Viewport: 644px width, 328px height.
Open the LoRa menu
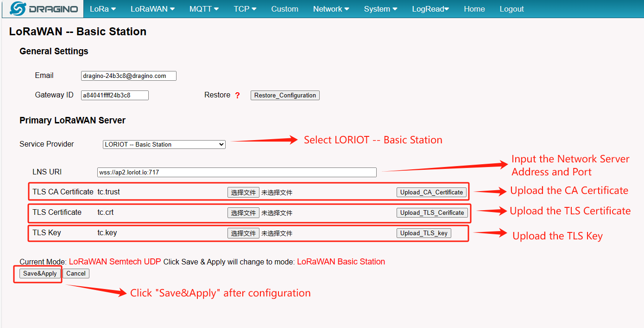pos(103,9)
